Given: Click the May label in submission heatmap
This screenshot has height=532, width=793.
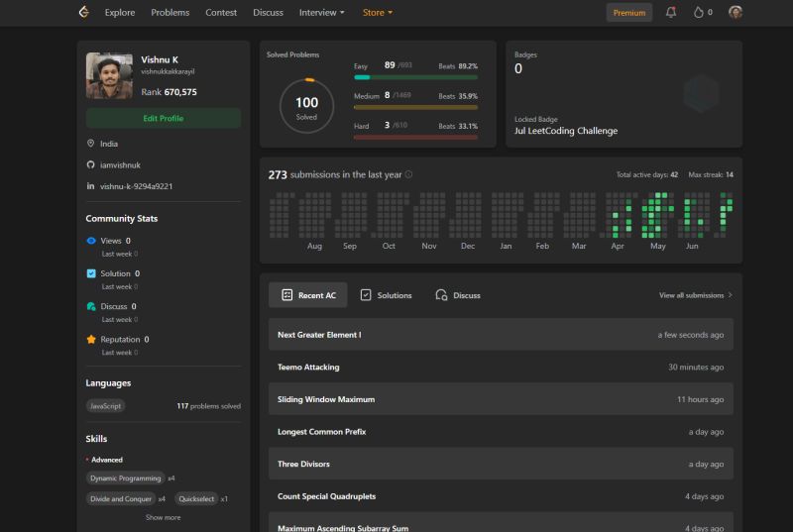Looking at the screenshot, I should click(657, 246).
